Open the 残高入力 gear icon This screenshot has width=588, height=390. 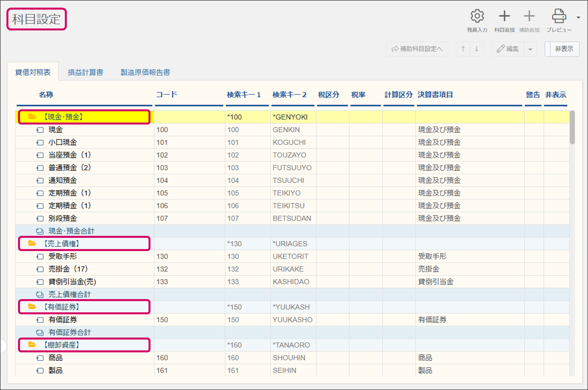(x=477, y=17)
